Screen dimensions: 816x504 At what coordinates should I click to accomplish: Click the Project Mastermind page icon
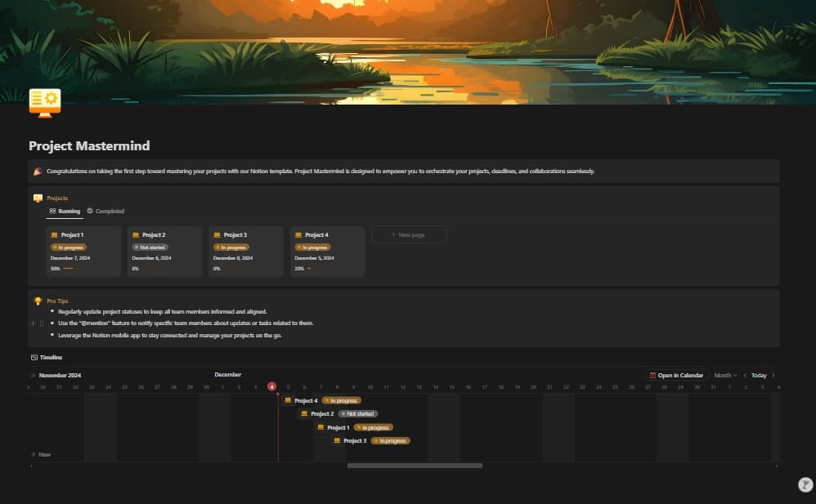pos(45,103)
